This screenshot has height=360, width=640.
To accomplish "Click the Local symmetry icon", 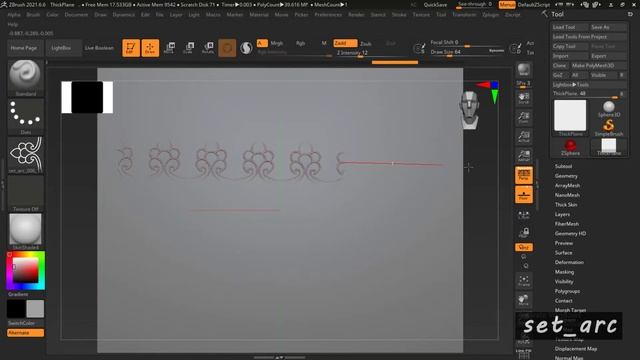I will 524,215.
